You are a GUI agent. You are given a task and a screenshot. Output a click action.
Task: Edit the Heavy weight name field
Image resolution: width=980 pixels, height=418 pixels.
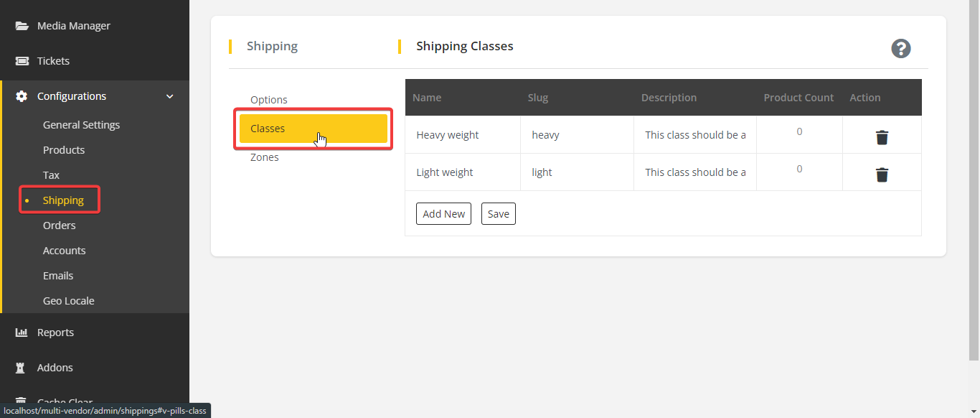[x=463, y=135]
